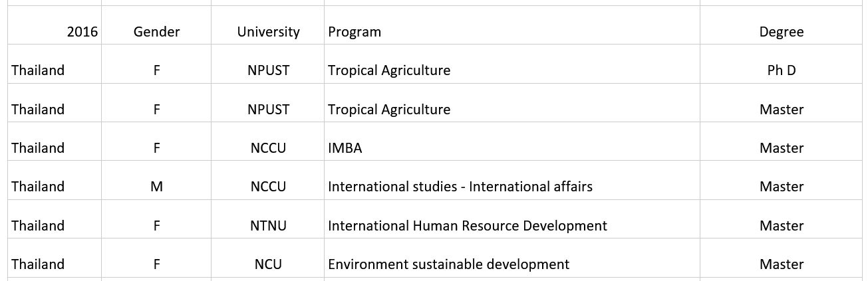Click the IMBA program cell

[x=512, y=148]
